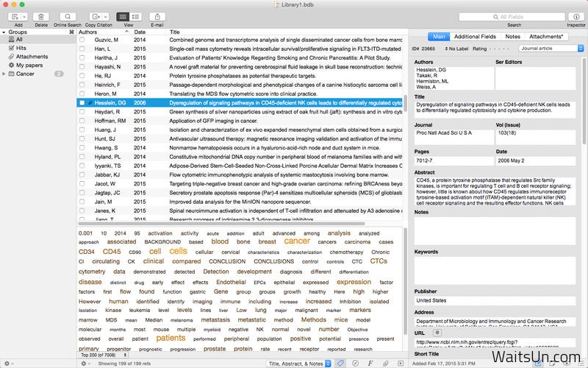Check the box for Haritha, J reference
588x368 pixels.
click(x=82, y=57)
